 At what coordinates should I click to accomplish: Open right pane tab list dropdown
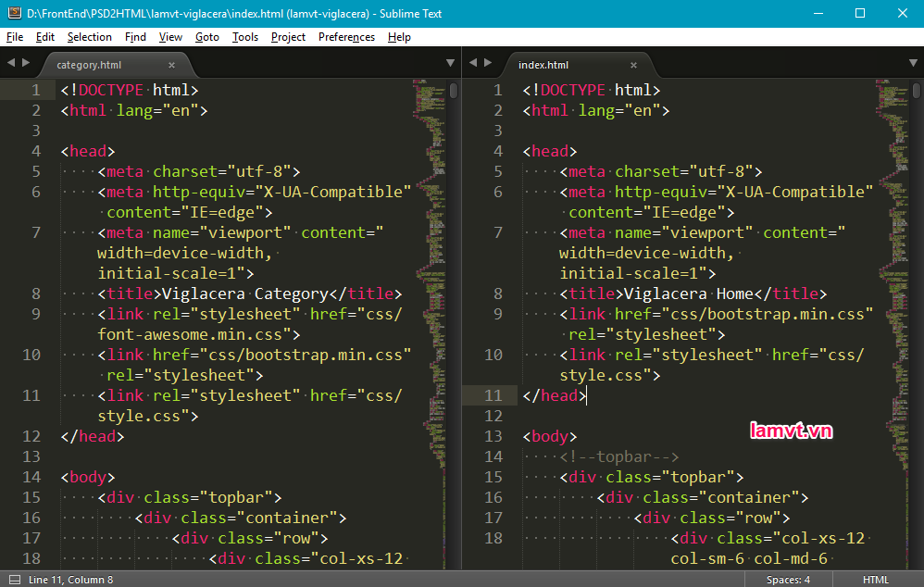[x=913, y=63]
